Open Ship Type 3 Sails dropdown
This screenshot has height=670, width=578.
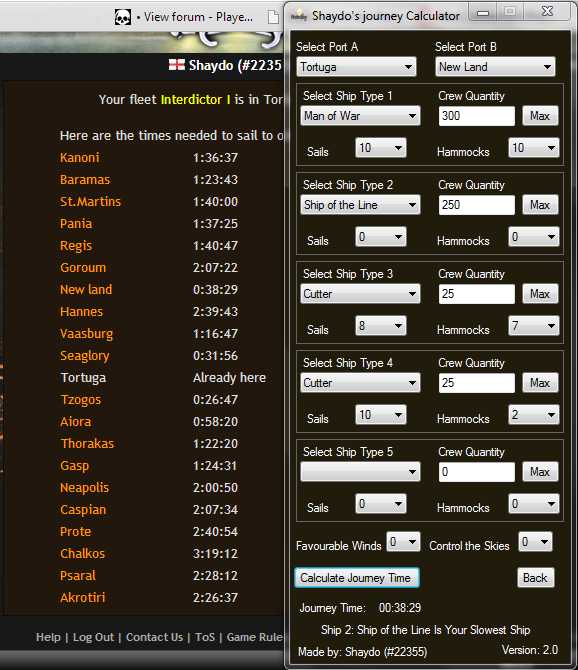pos(380,326)
